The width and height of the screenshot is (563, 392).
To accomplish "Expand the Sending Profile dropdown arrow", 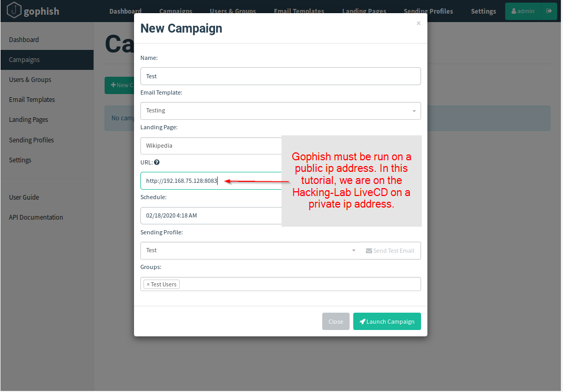I will point(354,251).
